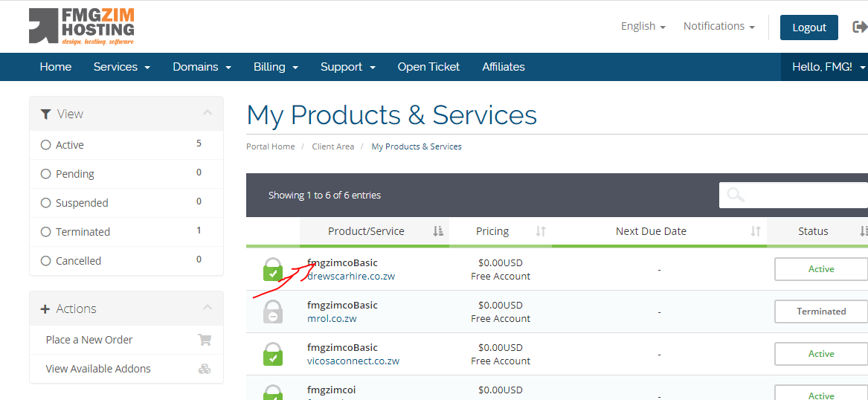
Task: Click the sign-out arrow icon next to Logout
Action: tap(859, 28)
